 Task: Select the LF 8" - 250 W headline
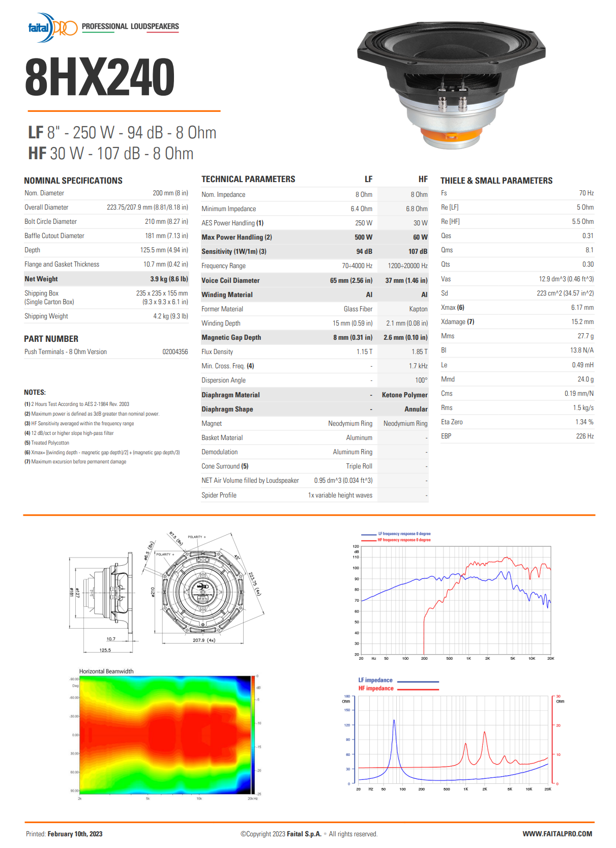tap(122, 133)
